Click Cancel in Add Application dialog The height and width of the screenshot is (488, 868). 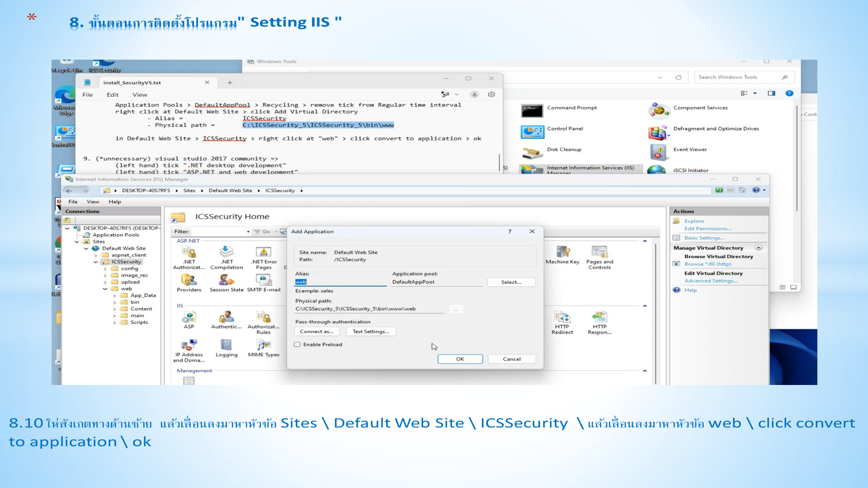pos(512,359)
